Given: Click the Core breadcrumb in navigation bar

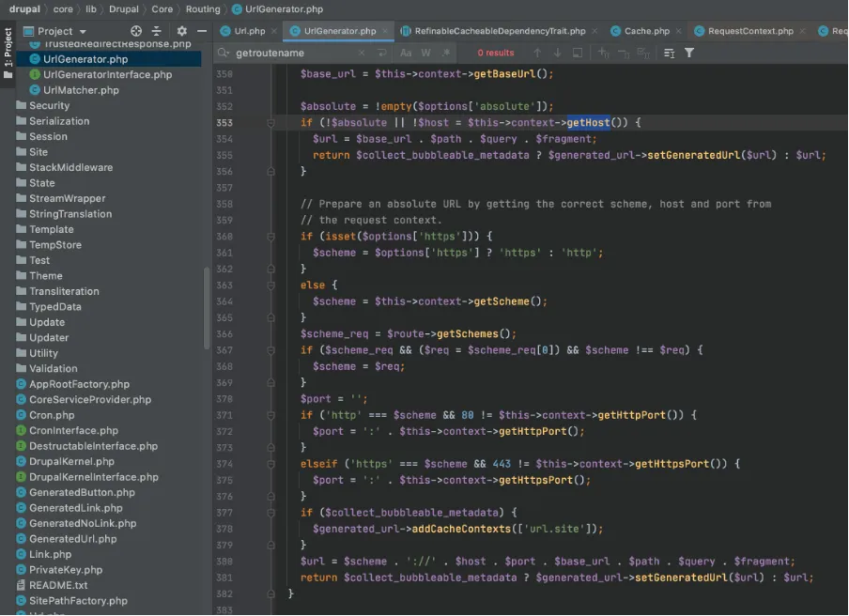Looking at the screenshot, I should tap(162, 9).
